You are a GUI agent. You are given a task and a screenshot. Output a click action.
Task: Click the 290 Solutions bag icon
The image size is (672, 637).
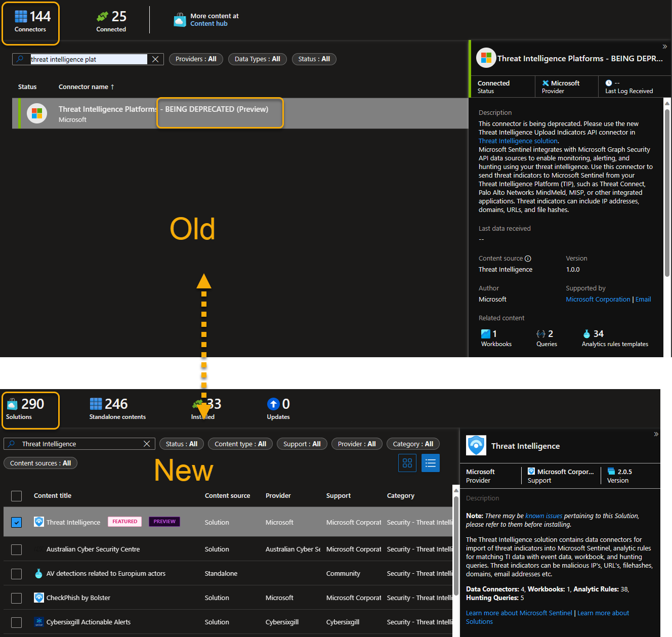12,404
